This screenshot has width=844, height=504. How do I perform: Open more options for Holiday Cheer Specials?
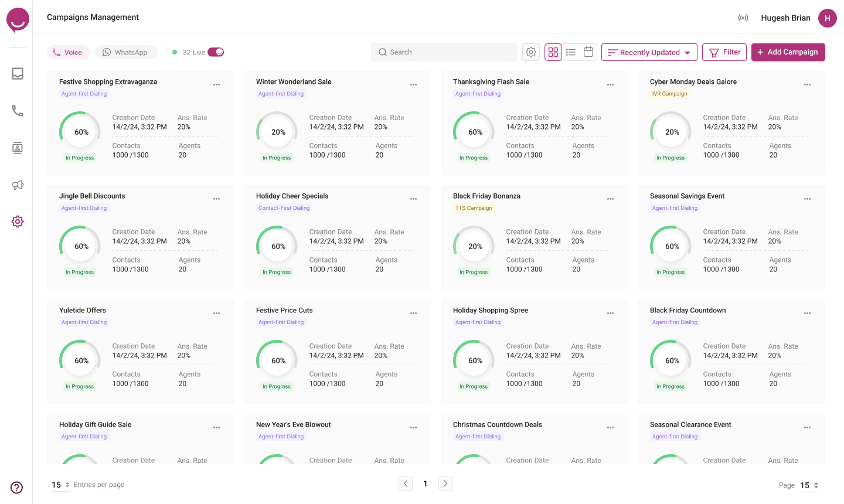click(x=414, y=199)
